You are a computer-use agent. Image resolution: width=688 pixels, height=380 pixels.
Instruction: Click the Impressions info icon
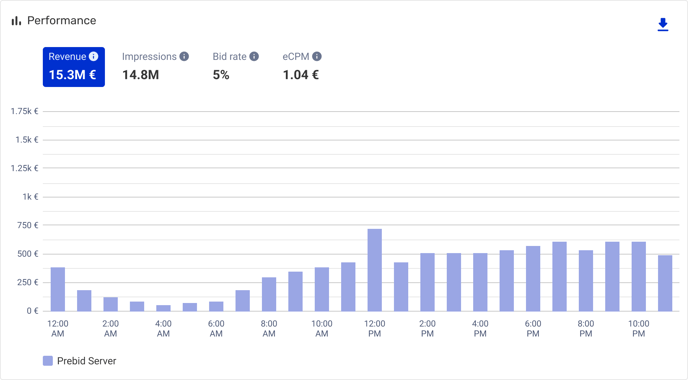click(x=184, y=56)
